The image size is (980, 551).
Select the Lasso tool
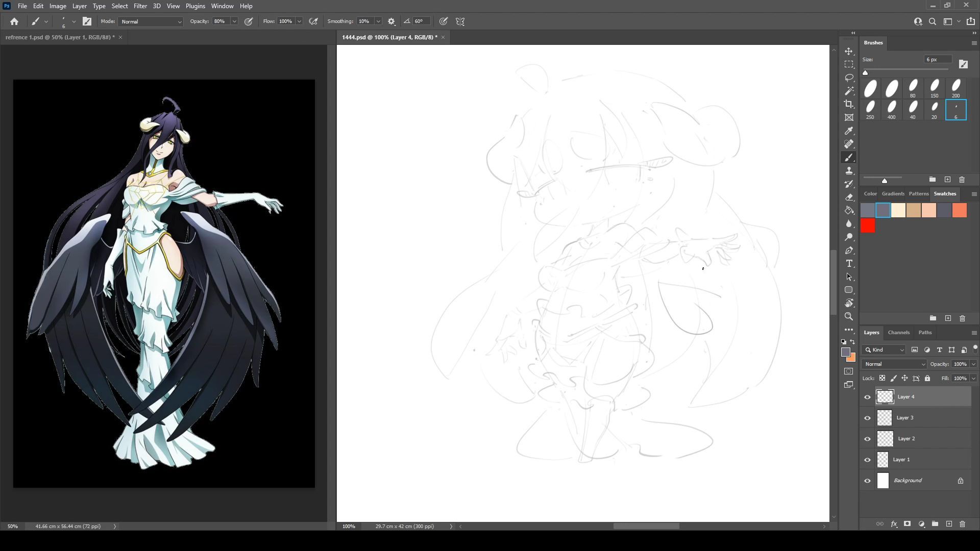point(849,78)
